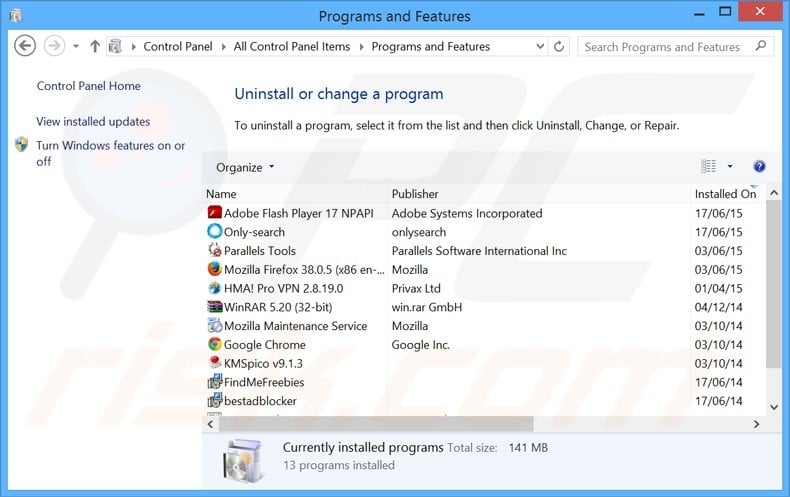Click the change view icon
The height and width of the screenshot is (497, 790).
(708, 166)
